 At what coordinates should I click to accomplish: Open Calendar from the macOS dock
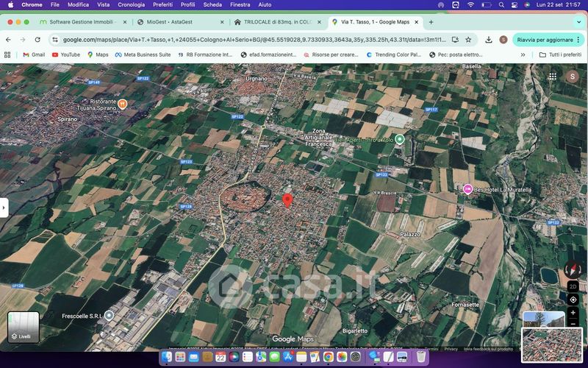coord(220,356)
